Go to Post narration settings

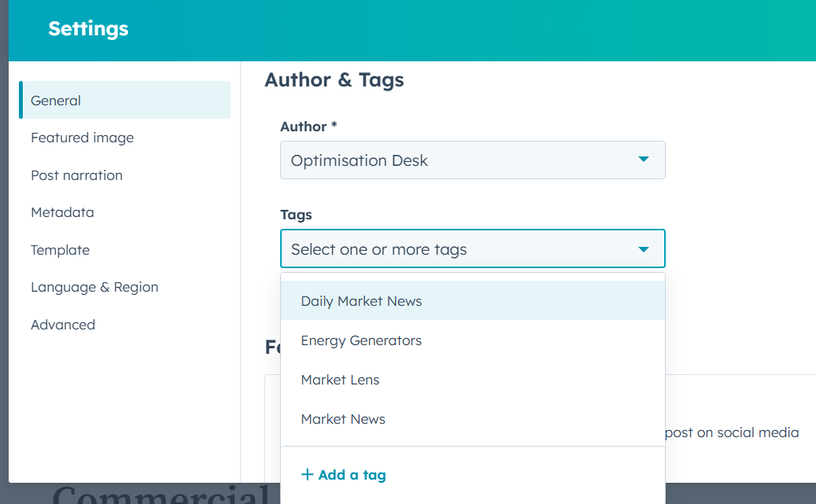pos(76,175)
